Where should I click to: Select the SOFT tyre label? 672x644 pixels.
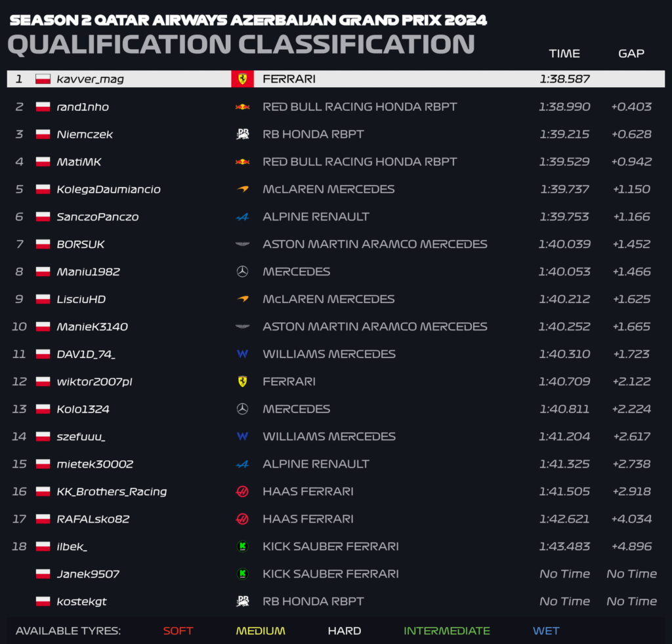pos(178,631)
